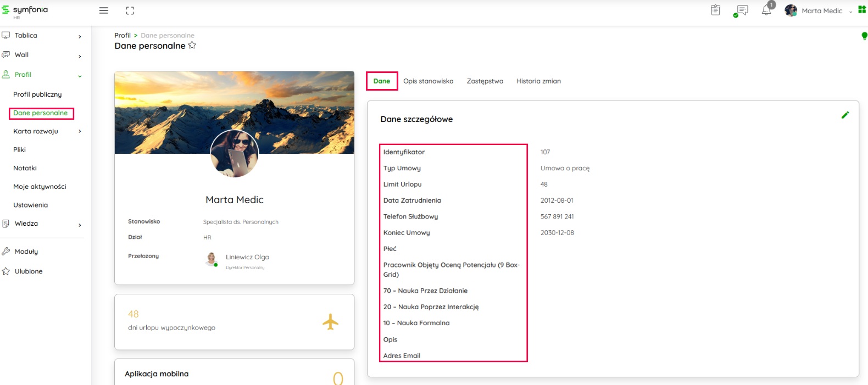The image size is (868, 385).
Task: Toggle the hamburger sidebar menu
Action: 103,10
